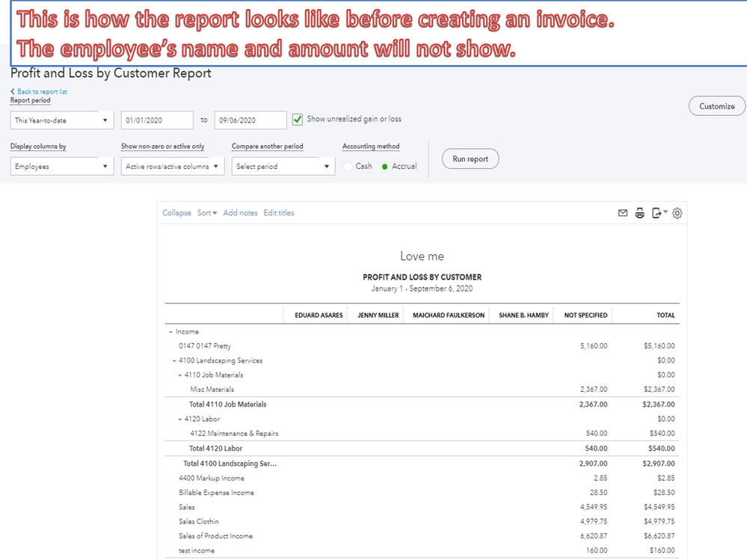
Task: Go Back to report list
Action: click(39, 91)
